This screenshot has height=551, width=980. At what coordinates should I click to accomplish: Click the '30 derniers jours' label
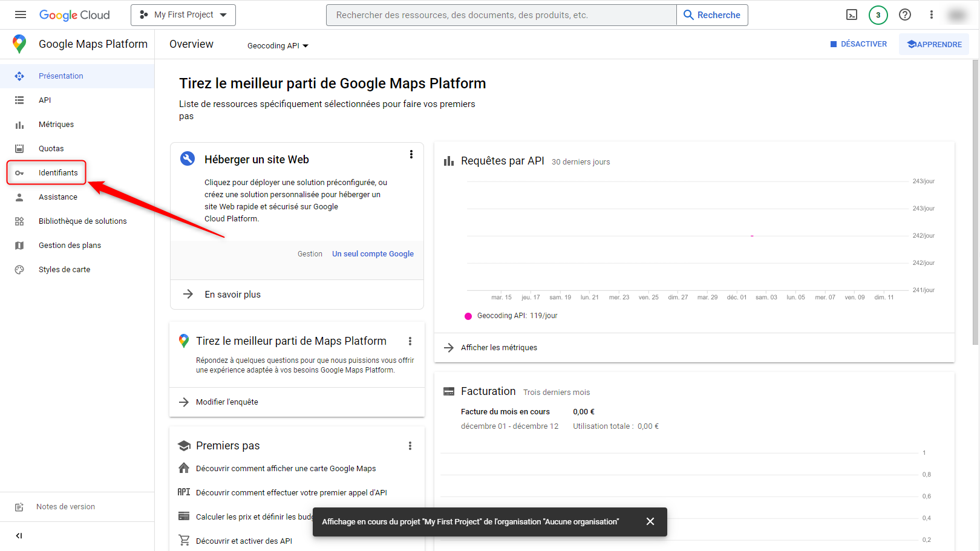581,162
